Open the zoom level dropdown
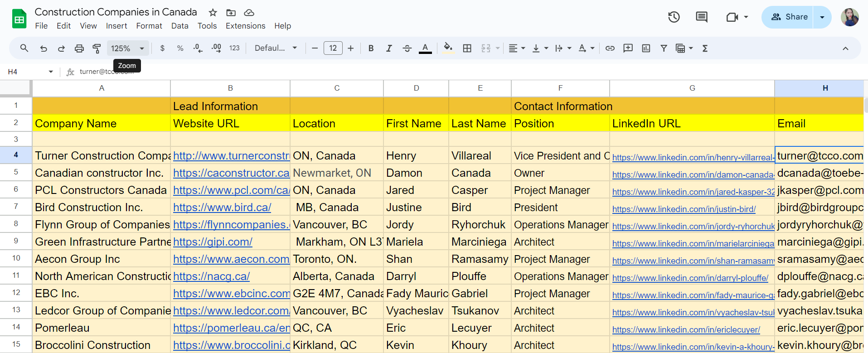 coord(127,48)
